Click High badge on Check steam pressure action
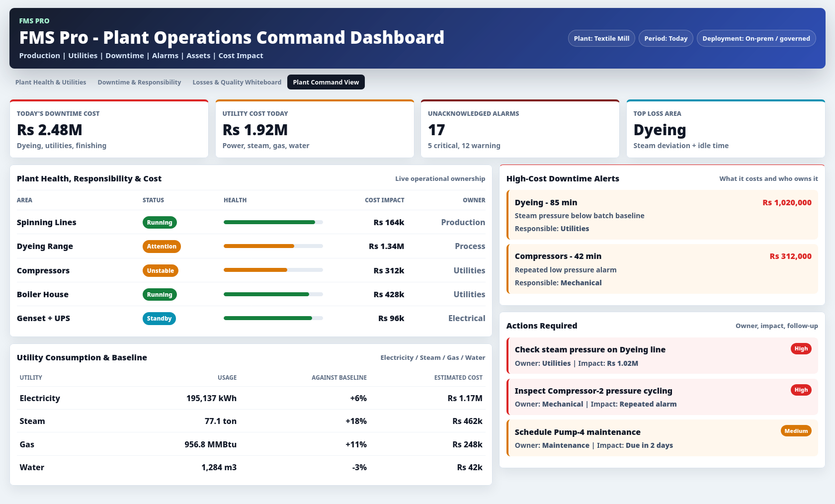 point(801,348)
